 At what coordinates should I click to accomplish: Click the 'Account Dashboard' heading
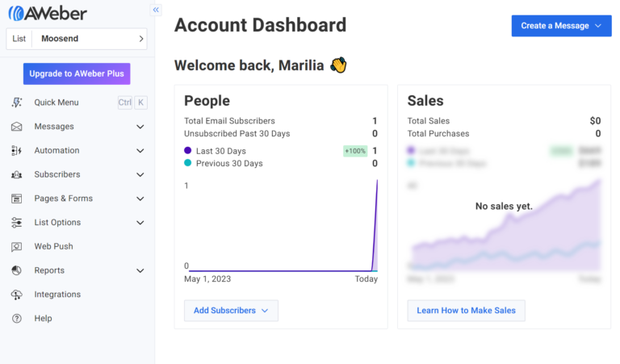[x=261, y=25]
